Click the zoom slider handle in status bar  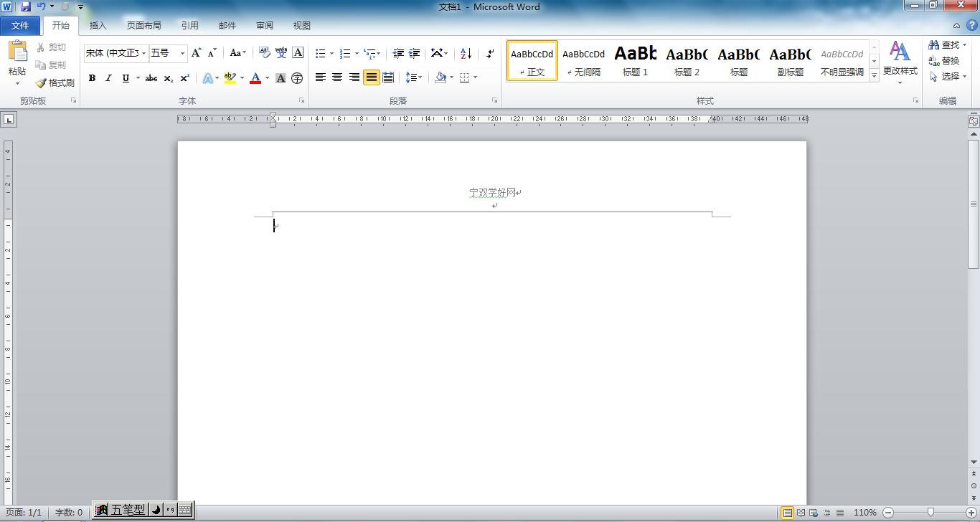[x=930, y=513]
